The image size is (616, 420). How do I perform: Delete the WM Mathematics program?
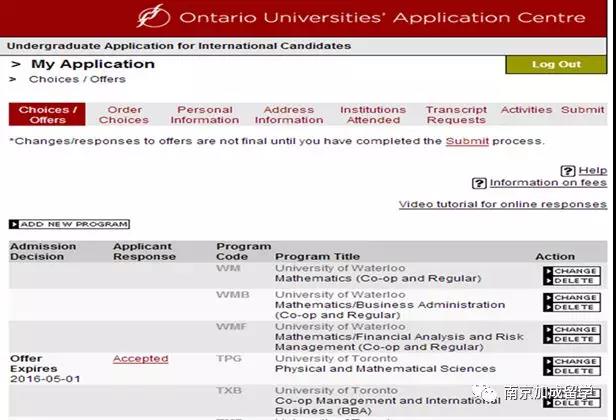pos(572,281)
